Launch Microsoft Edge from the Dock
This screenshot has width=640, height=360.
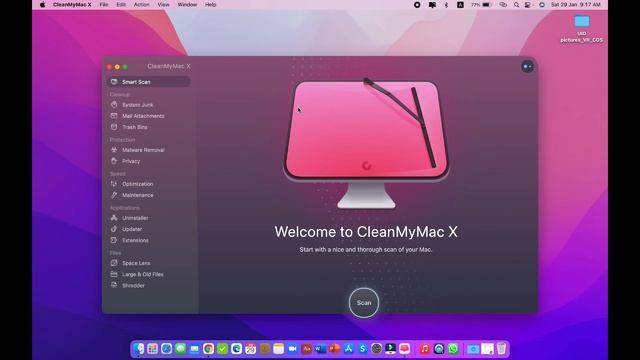236,349
